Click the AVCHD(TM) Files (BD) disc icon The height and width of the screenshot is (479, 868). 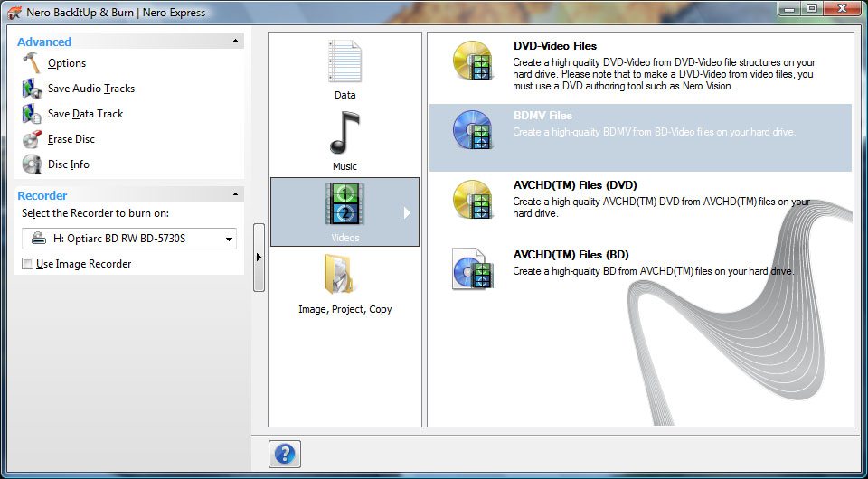[472, 268]
